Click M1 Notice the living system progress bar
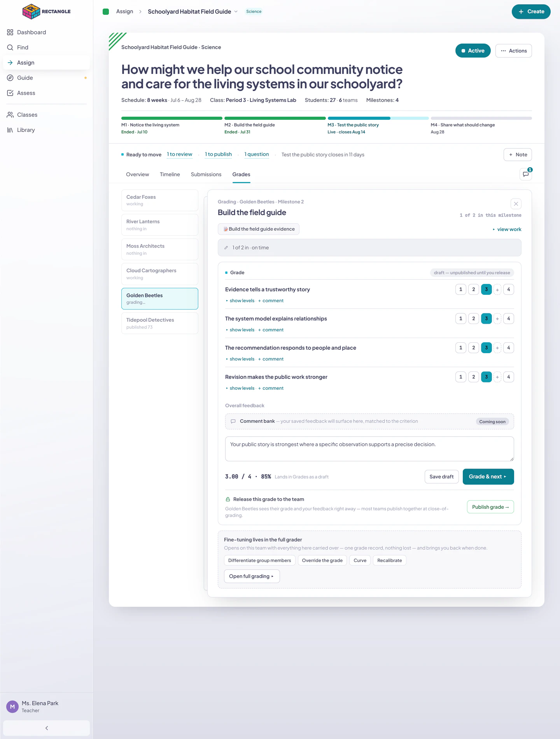This screenshot has height=739, width=560. point(172,118)
